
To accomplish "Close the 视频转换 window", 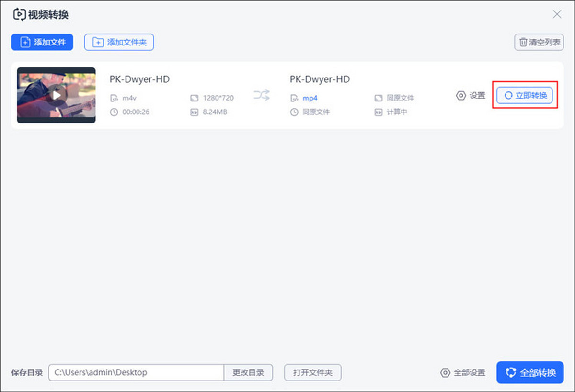I will 557,14.
